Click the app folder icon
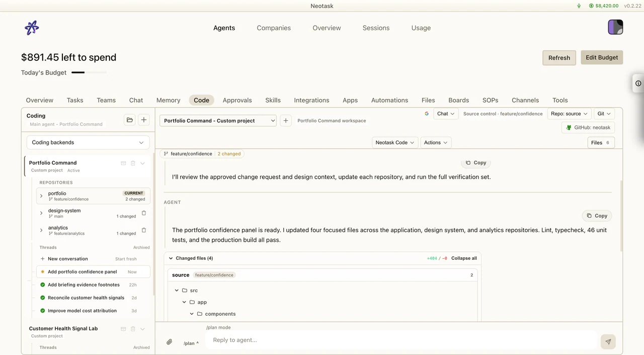644x355 pixels. 192,302
